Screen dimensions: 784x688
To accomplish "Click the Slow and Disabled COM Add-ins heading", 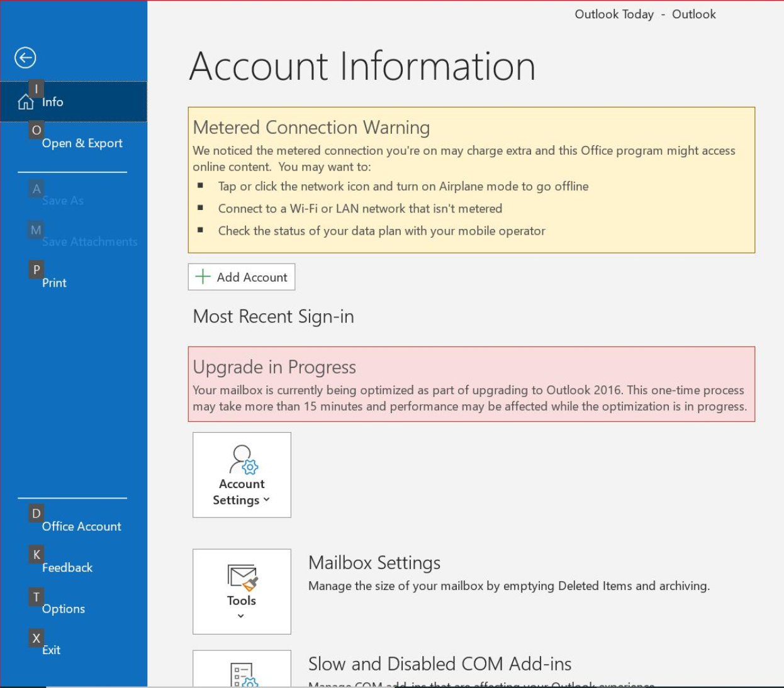I will click(440, 663).
